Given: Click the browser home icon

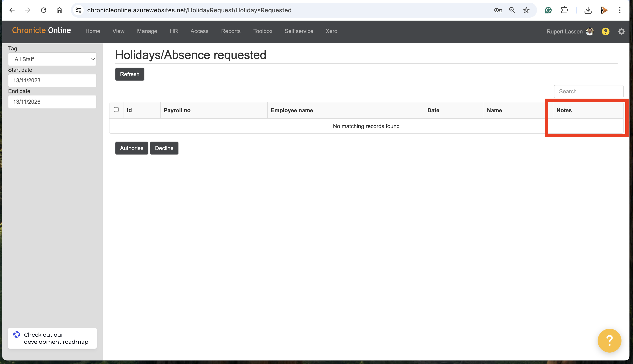Looking at the screenshot, I should click(x=59, y=10).
